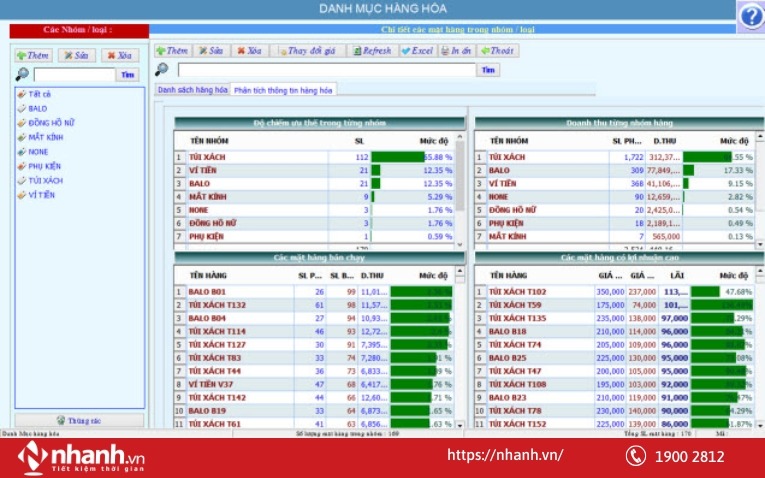Select the TÚI XÁCH group in the tree

(x=48, y=180)
